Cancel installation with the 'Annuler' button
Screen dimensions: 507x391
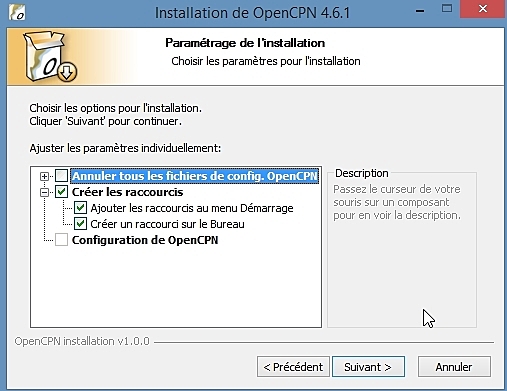point(454,367)
